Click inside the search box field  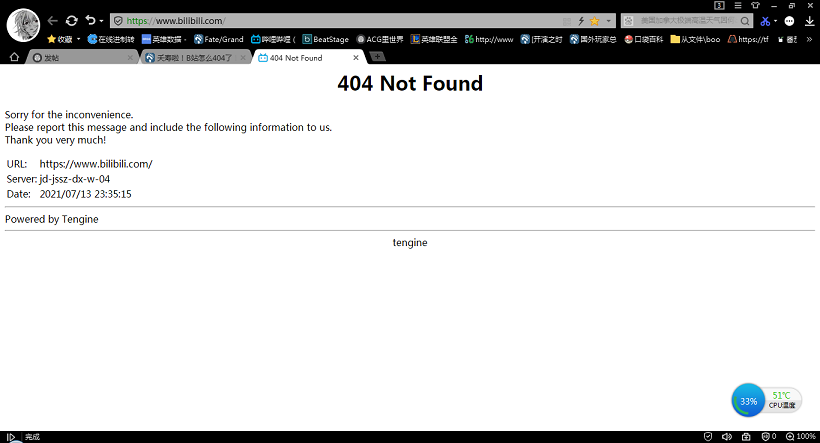point(687,20)
